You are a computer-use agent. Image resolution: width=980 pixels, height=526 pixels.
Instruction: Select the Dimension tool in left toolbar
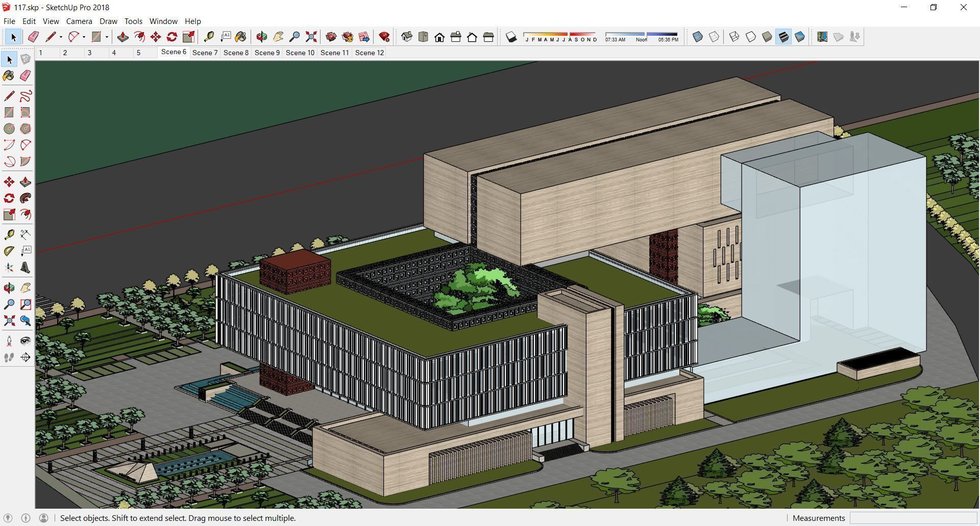26,234
